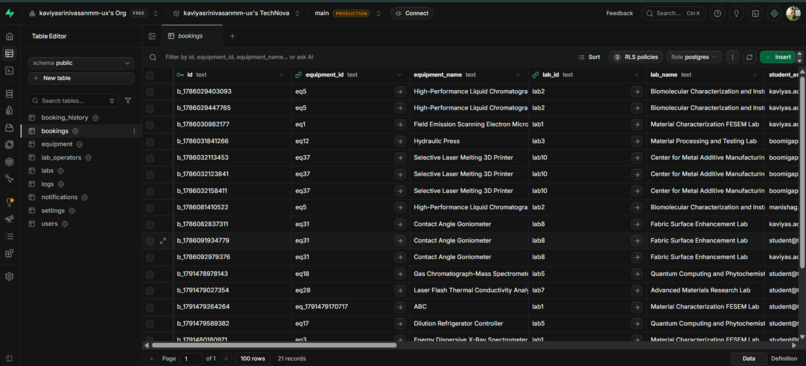Click the horizontal scrollbar under the table
This screenshot has width=806, height=366.
click(274, 345)
